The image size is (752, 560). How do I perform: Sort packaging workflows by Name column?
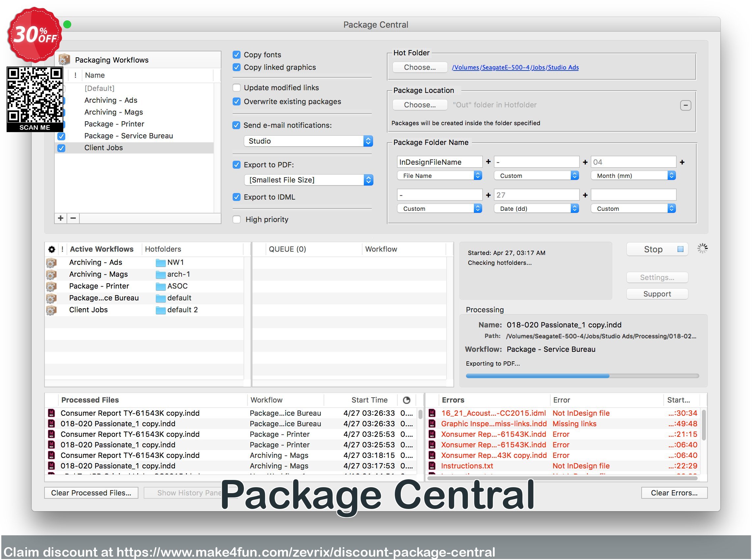(148, 75)
